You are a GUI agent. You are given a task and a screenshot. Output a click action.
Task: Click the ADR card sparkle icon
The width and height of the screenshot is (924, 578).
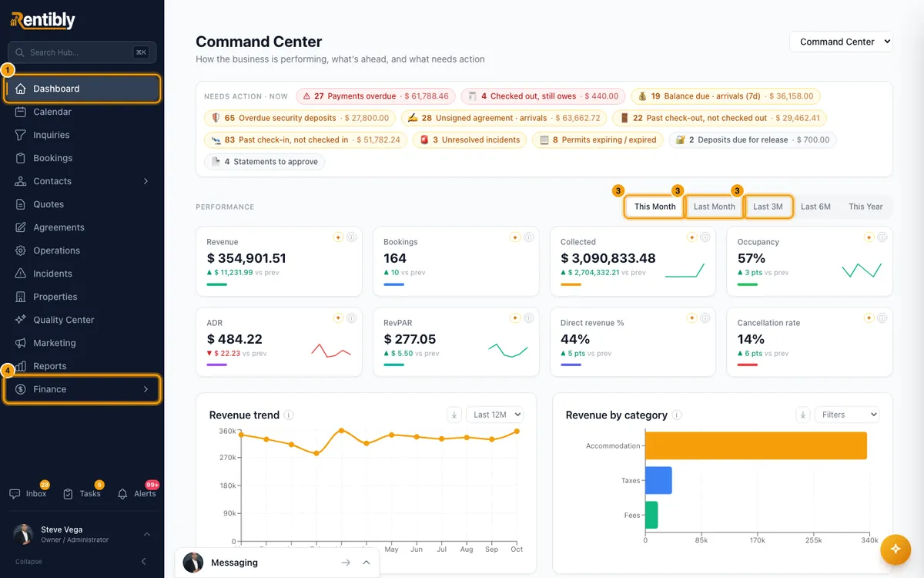click(338, 318)
